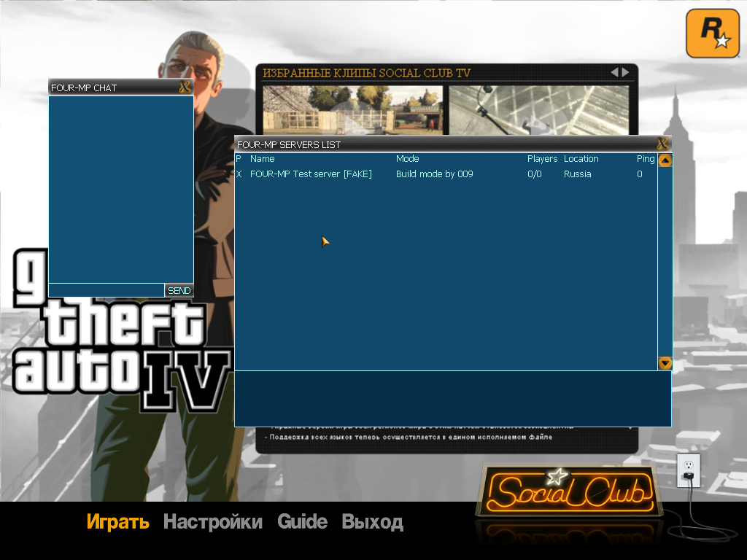Sort servers by Name column header
Screen dimensions: 747x560
(262, 159)
